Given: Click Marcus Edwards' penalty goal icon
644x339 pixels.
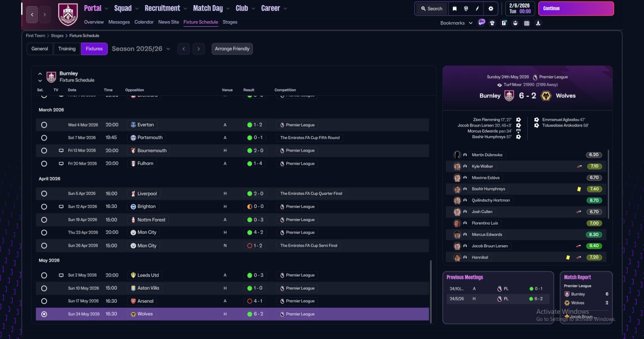Looking at the screenshot, I should pyautogui.click(x=518, y=131).
